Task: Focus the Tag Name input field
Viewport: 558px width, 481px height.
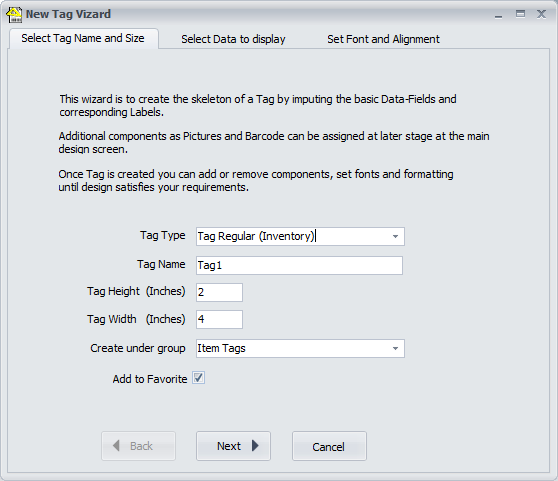Action: pyautogui.click(x=299, y=265)
